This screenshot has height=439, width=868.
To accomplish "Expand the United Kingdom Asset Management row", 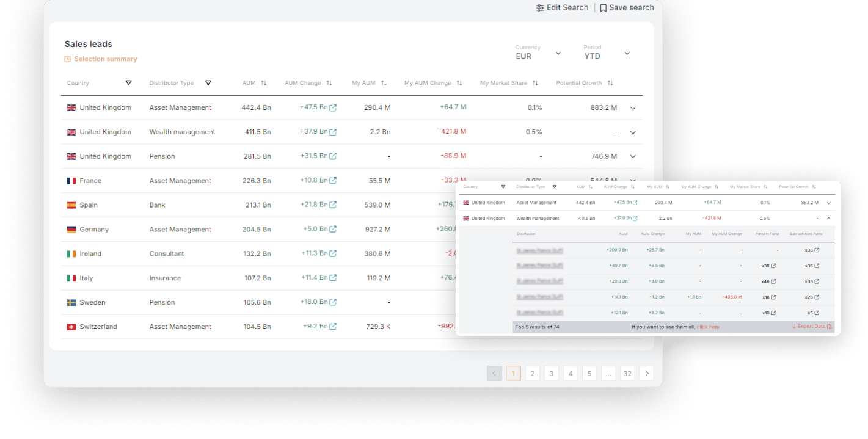I will point(633,108).
